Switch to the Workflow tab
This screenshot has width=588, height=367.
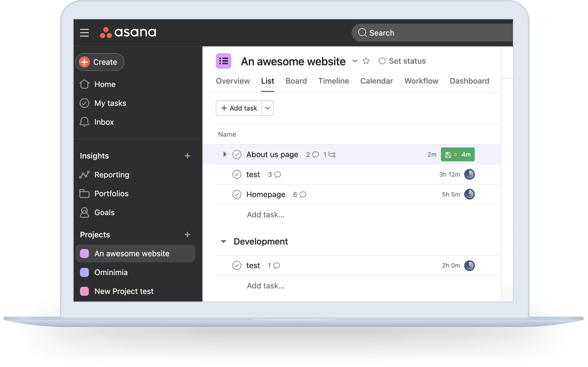pyautogui.click(x=421, y=81)
